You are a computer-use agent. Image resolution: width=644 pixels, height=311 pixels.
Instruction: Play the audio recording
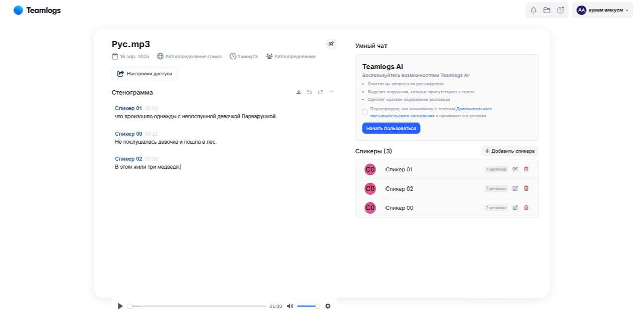pos(120,306)
